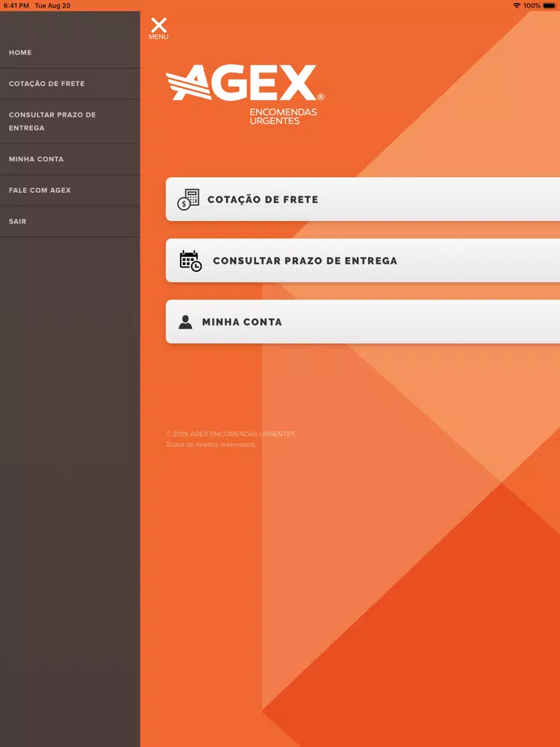Click the calendar clock icon on Consultar Prazo
Screen dimensions: 560x747
tap(190, 261)
